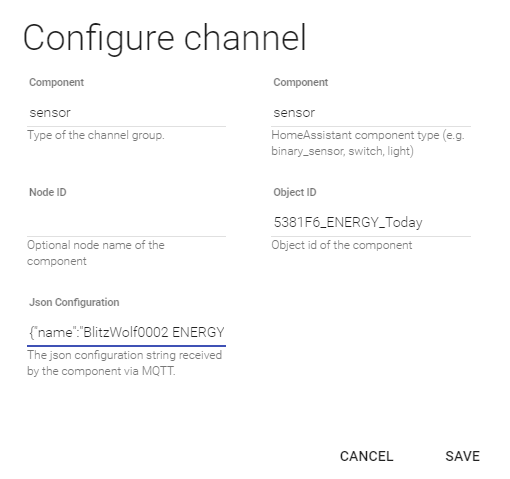510x479 pixels.
Task: Click the 'Json Configuration' field label
Action: pos(74,302)
